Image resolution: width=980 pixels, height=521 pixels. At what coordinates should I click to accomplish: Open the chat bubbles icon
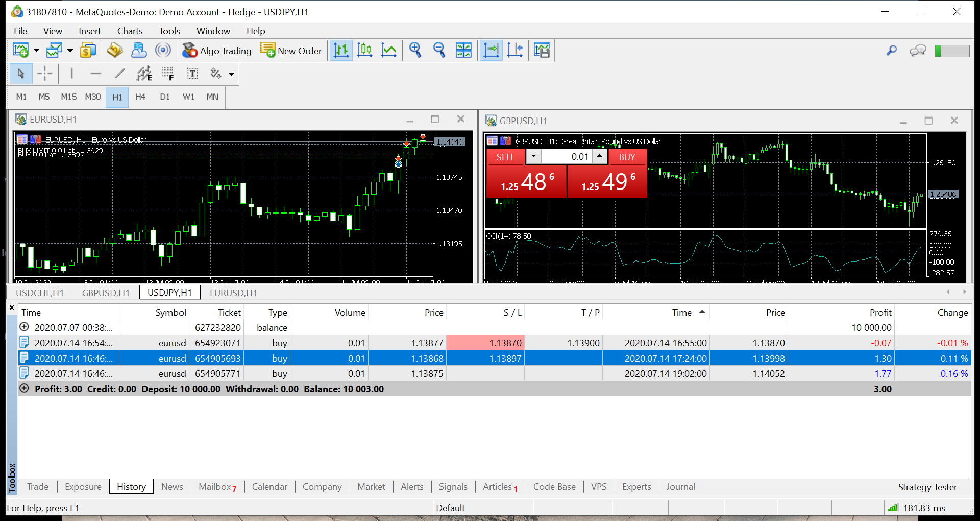(x=918, y=50)
